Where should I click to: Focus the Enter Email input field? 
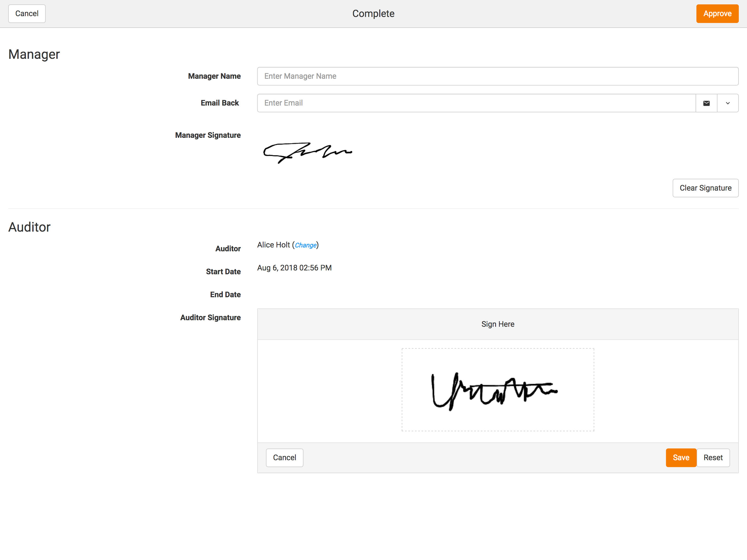[477, 103]
